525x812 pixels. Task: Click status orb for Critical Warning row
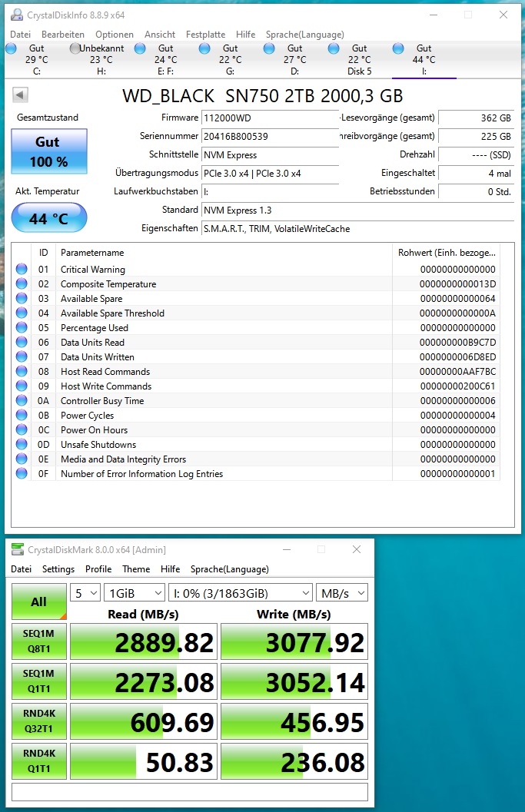tap(22, 269)
